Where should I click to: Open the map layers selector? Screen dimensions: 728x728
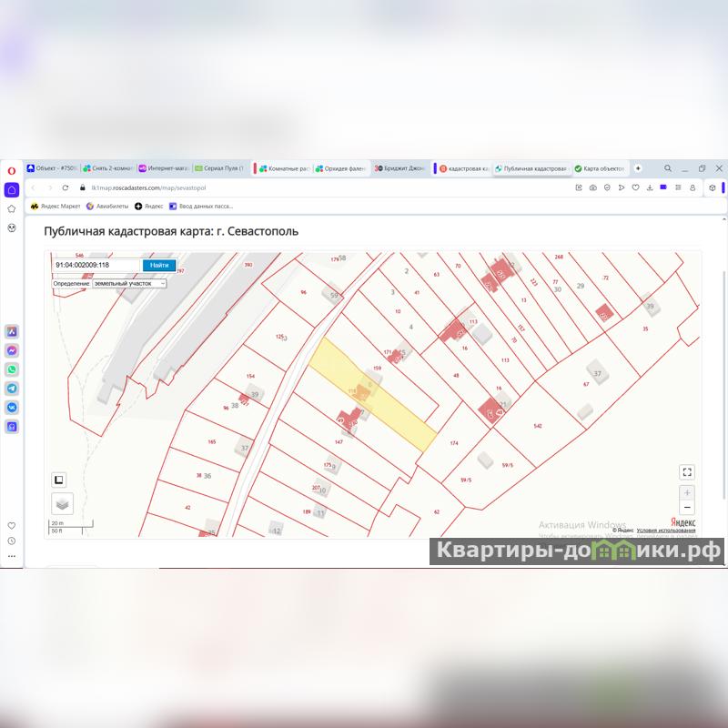point(61,503)
